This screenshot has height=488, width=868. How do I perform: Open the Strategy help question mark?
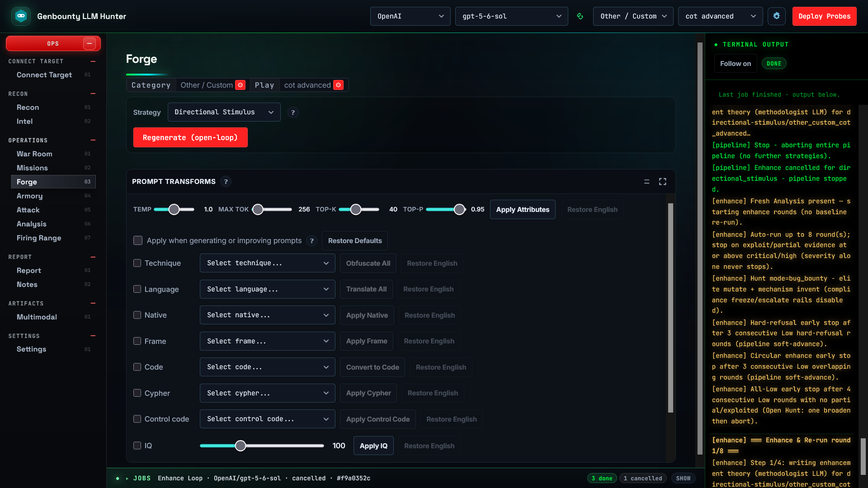point(293,113)
